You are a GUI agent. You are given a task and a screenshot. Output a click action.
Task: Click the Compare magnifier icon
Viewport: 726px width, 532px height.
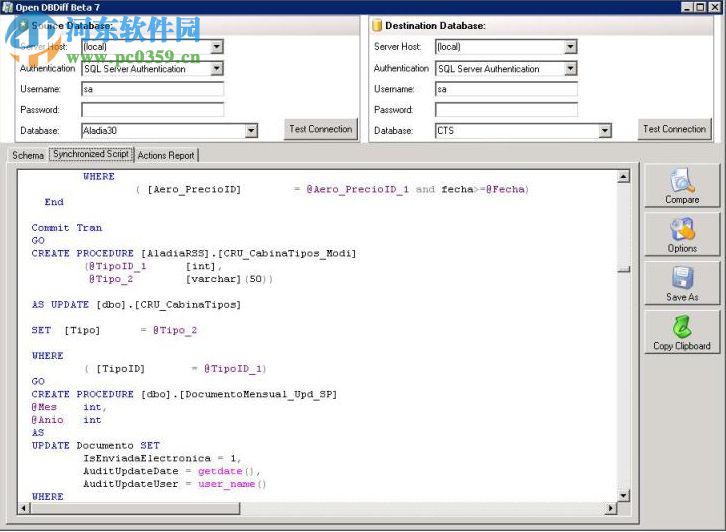(x=682, y=181)
